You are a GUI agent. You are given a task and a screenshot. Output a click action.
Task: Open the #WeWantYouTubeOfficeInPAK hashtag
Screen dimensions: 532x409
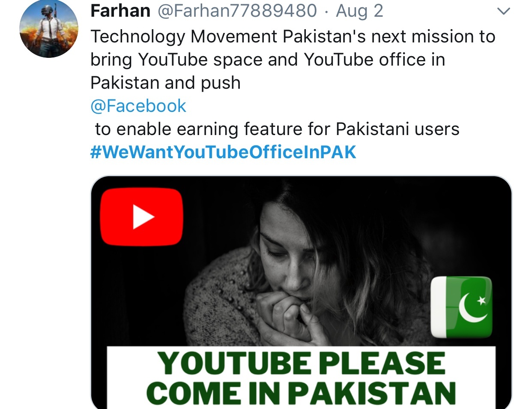point(223,152)
